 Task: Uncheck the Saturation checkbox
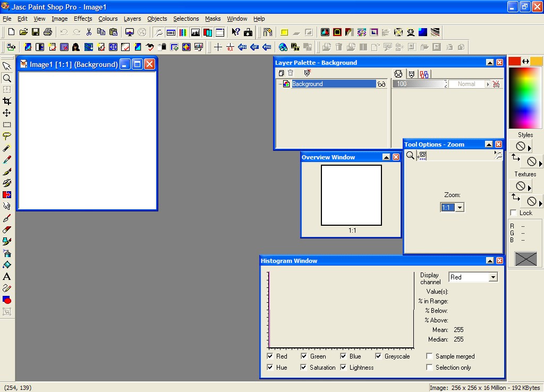303,367
